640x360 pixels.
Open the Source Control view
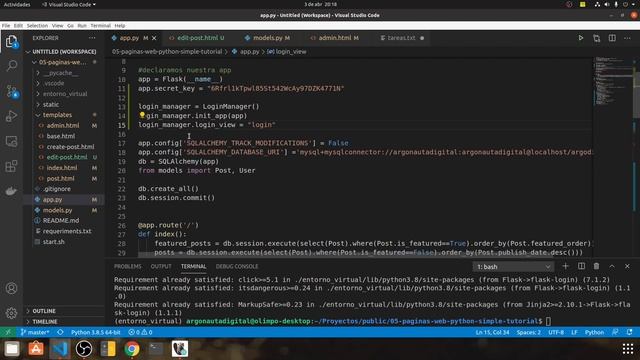(11, 91)
